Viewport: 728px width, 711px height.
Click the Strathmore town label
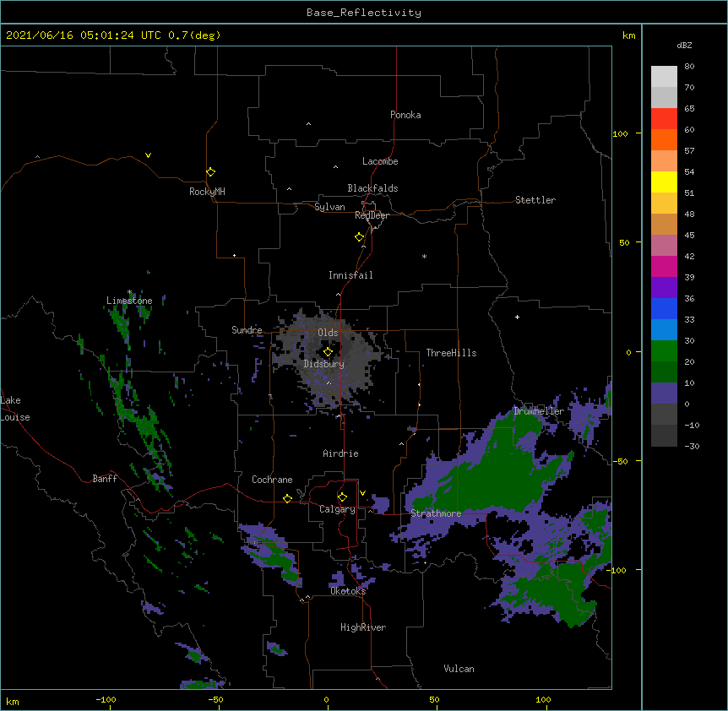click(x=436, y=513)
